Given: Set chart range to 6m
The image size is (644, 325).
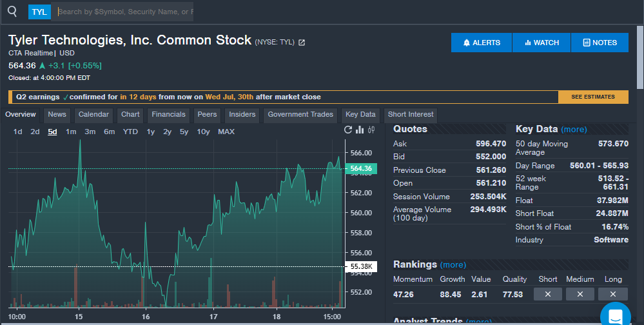Looking at the screenshot, I should pyautogui.click(x=109, y=132).
